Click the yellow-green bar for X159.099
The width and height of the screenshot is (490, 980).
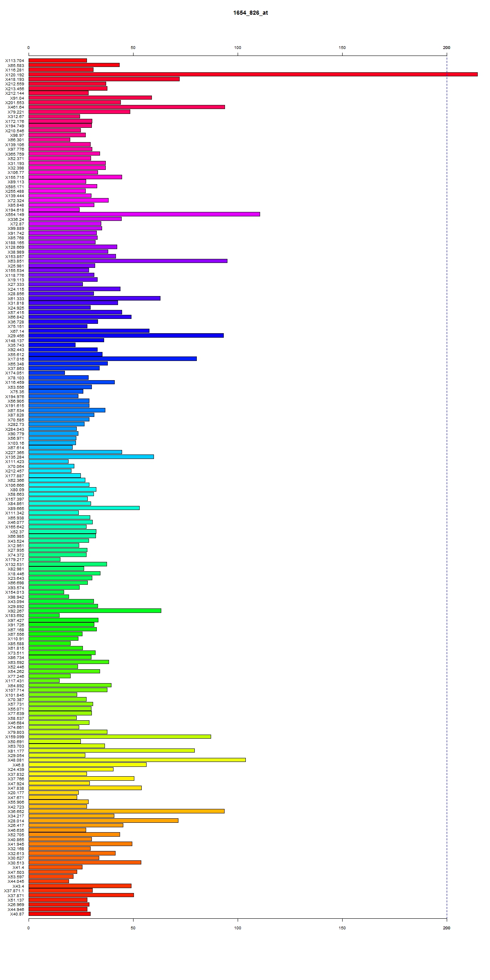pyautogui.click(x=120, y=736)
